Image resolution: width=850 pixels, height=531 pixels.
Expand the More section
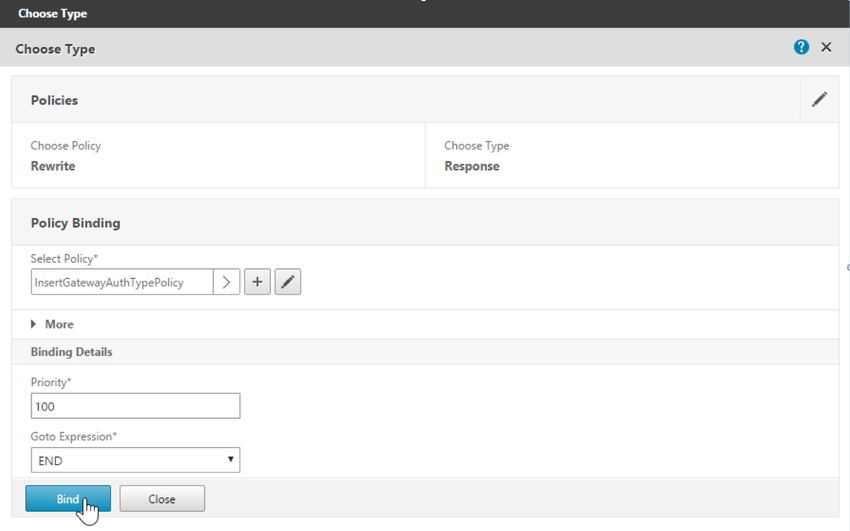click(52, 324)
